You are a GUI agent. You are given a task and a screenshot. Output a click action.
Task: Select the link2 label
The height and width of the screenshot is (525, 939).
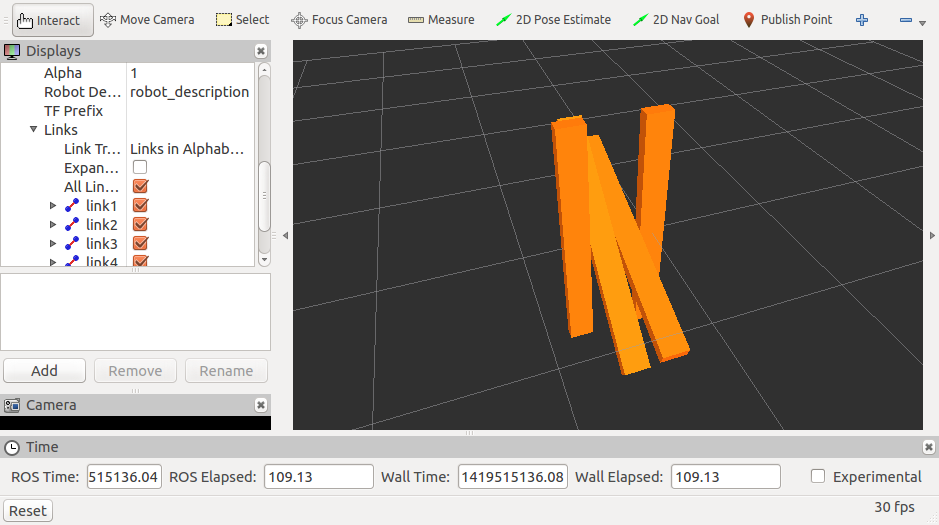coord(101,224)
